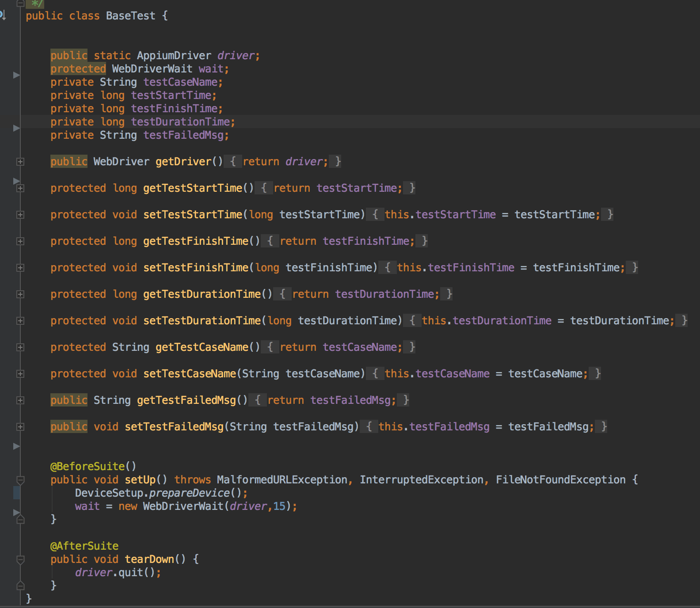Viewport: 700px width, 608px height.
Task: Click gutter arrow just below WebDriverWait declaration
Action: coord(16,75)
